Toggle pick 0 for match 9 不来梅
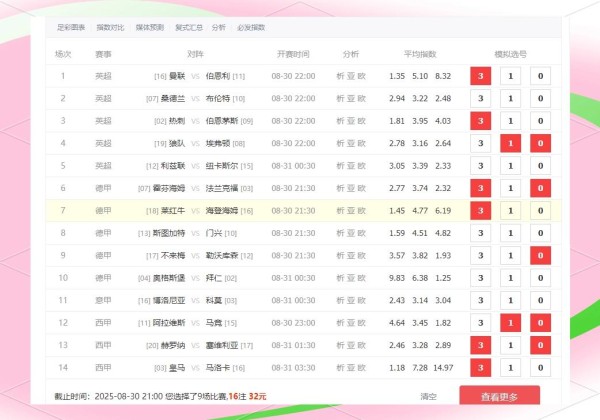Image resolution: width=600 pixels, height=420 pixels. pos(539,255)
